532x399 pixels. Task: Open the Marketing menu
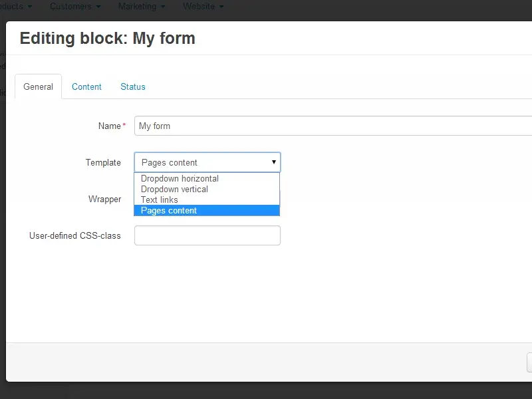click(141, 7)
